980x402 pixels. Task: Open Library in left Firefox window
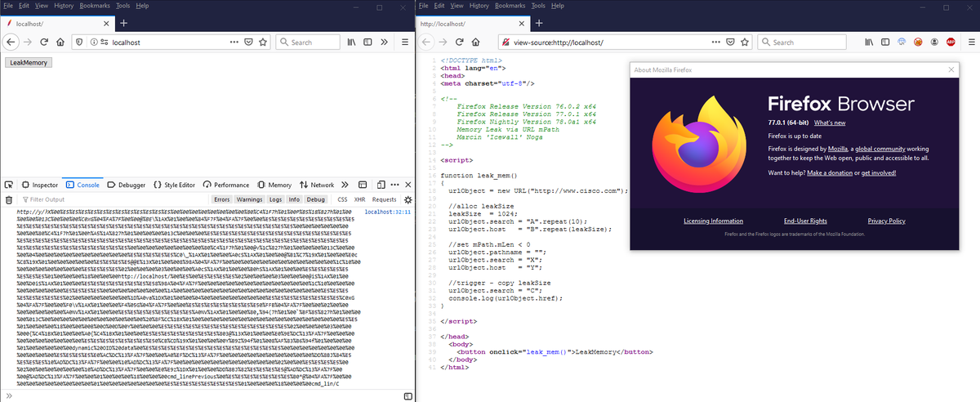click(x=353, y=42)
